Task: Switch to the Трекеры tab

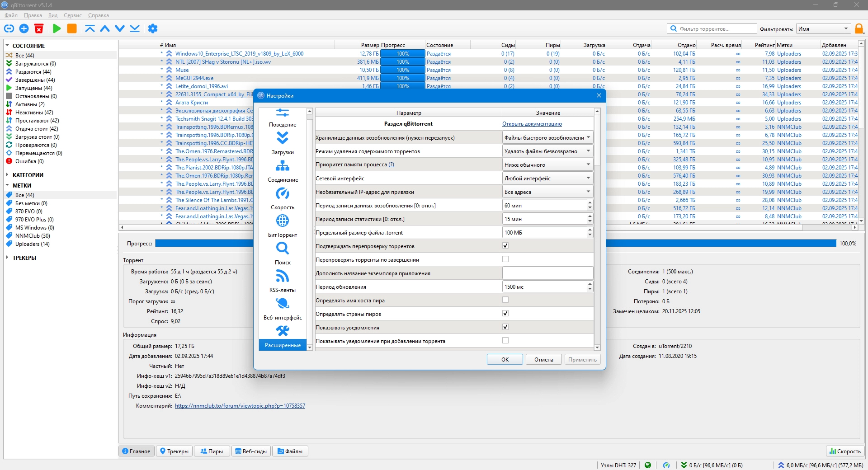Action: 174,451
